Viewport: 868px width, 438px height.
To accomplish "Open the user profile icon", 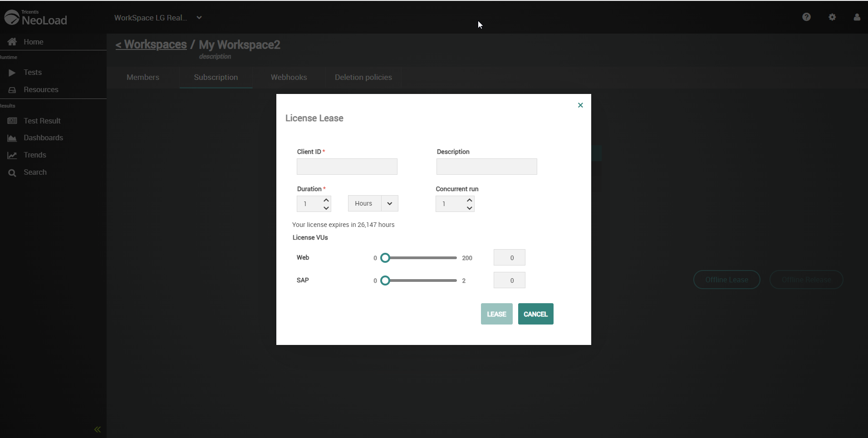I will pyautogui.click(x=857, y=17).
